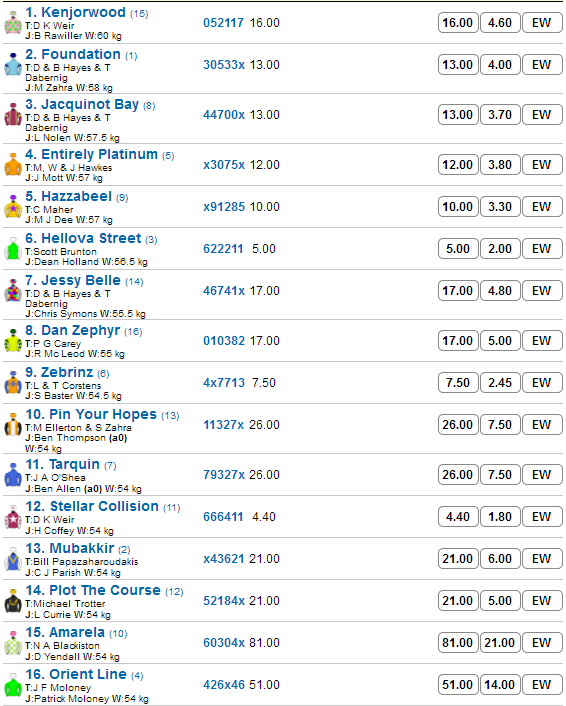Screen dimensions: 566x706
Task: Click Dan Zephyr's yellow silks icon
Action: pyautogui.click(x=13, y=341)
